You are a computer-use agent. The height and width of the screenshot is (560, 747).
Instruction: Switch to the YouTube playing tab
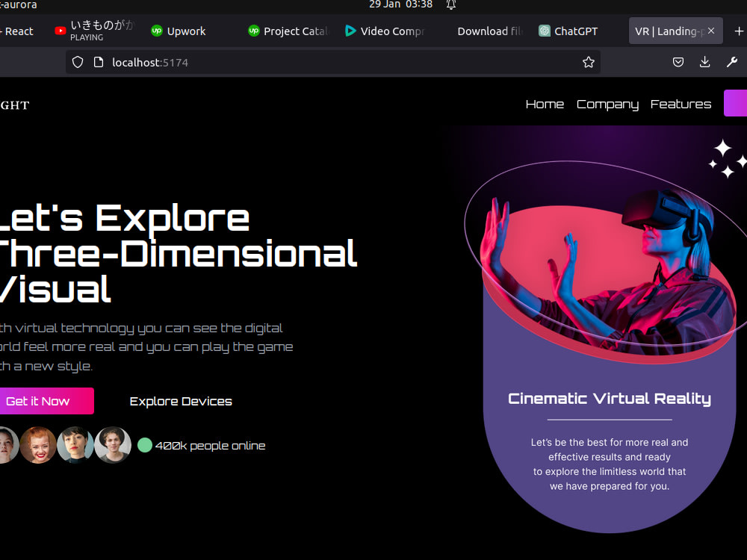(x=94, y=31)
